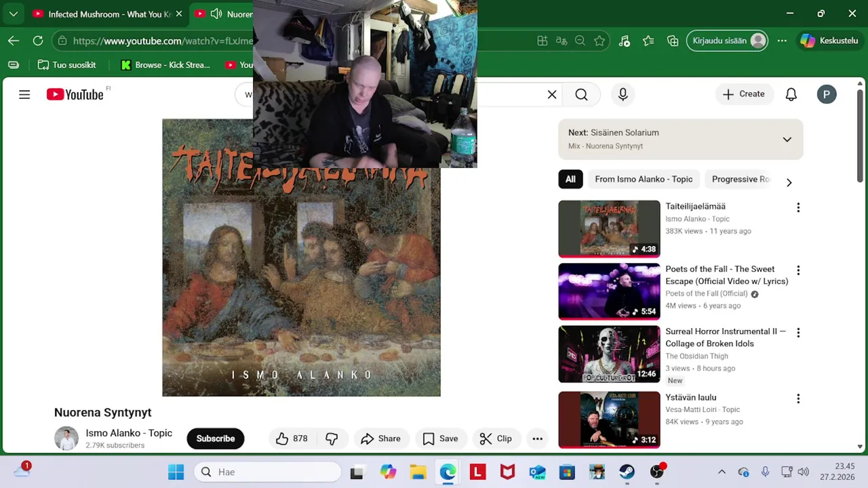Save video to a playlist
The height and width of the screenshot is (488, 868).
pyautogui.click(x=441, y=439)
